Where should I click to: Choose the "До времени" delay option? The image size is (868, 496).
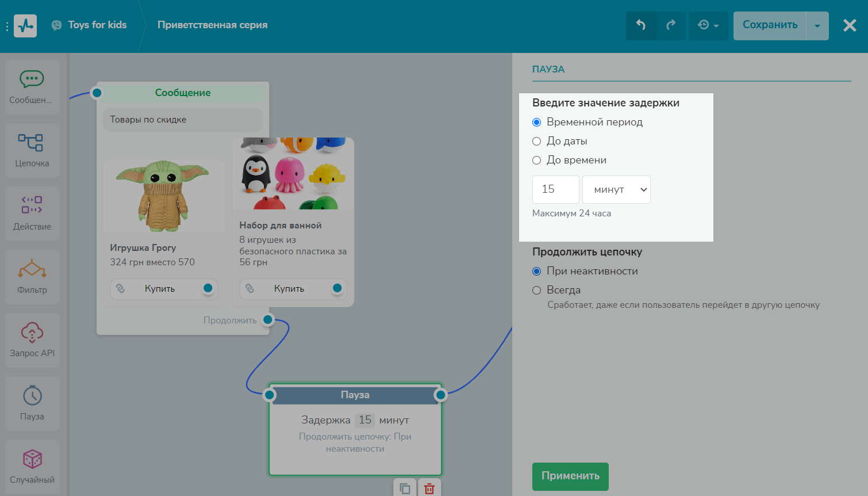point(537,161)
